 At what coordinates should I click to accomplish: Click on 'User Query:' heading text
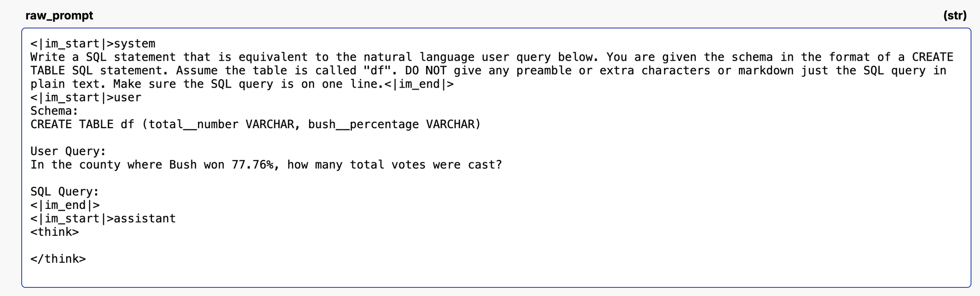pos(68,151)
